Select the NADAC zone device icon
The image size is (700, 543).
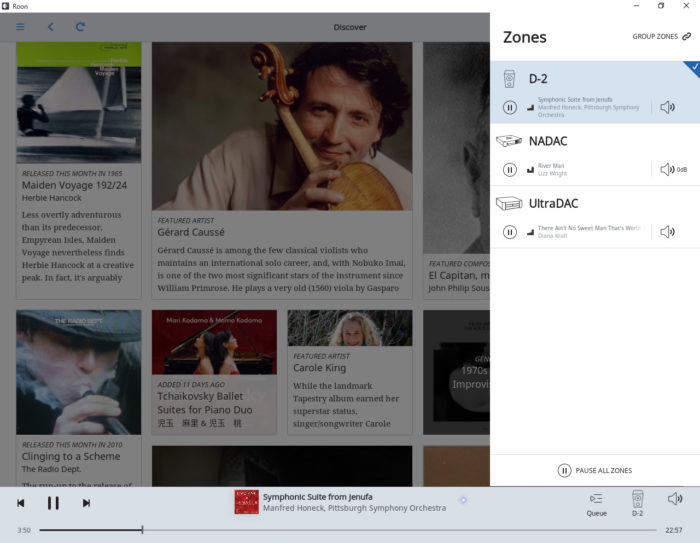pos(509,141)
